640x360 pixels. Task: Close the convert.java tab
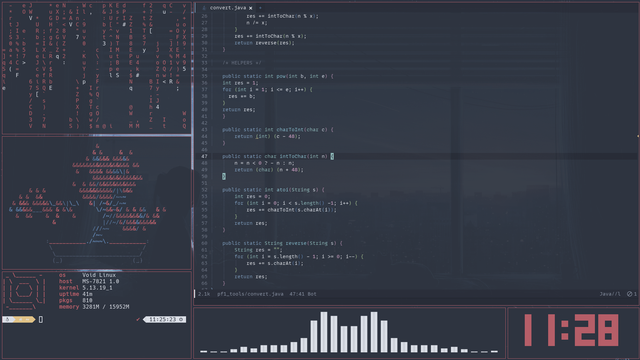(x=250, y=8)
